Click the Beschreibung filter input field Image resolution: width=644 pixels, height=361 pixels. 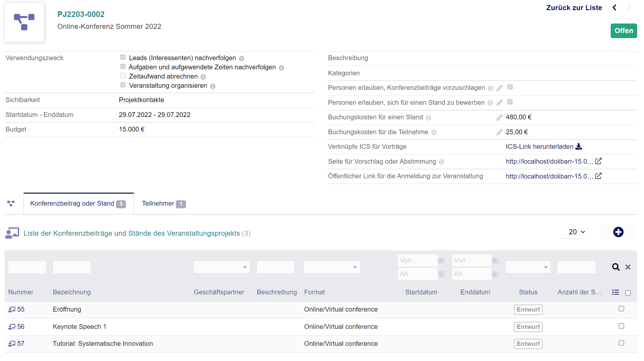276,267
